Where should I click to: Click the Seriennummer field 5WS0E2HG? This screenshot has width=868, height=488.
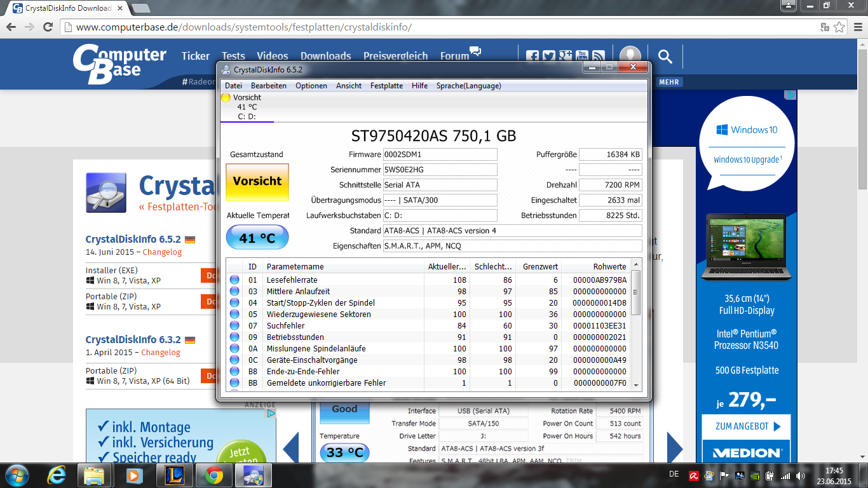(x=440, y=170)
